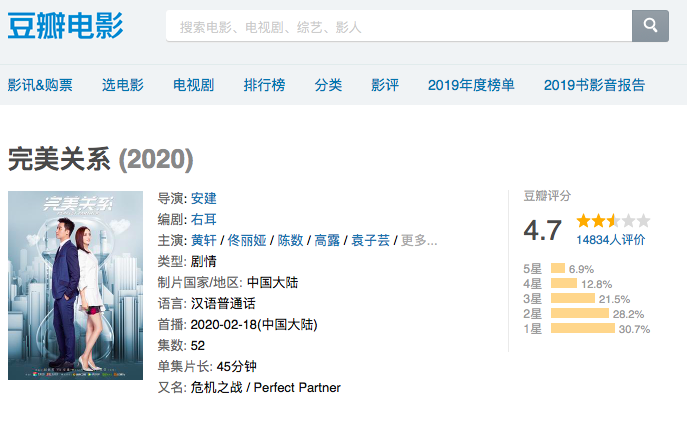
Task: Open actress 佟丽娅's page
Action: pyautogui.click(x=247, y=240)
